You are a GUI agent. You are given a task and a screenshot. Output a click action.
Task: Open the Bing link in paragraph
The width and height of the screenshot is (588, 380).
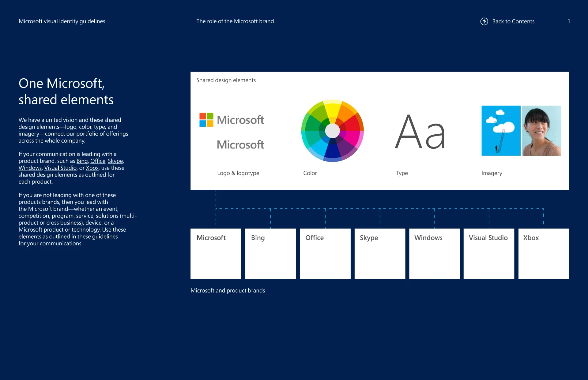82,161
